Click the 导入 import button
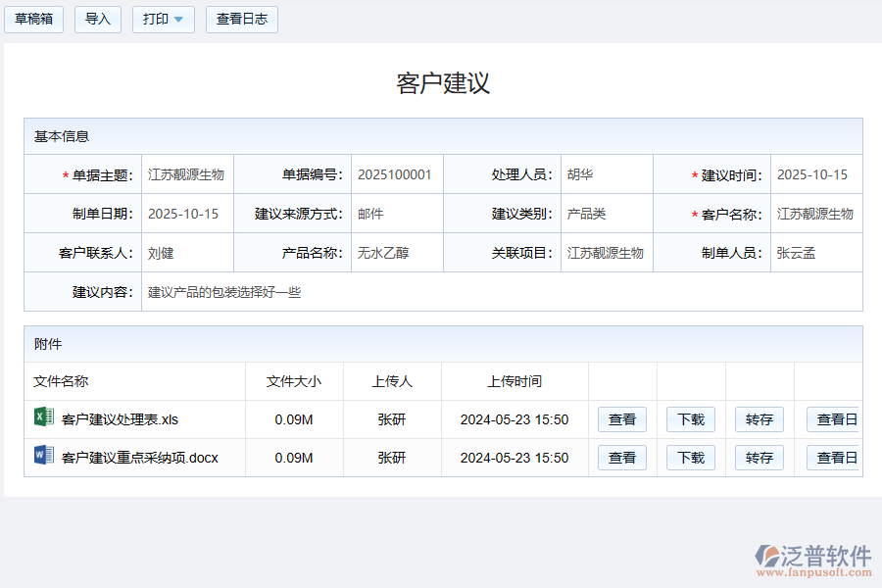882x588 pixels. (x=98, y=20)
